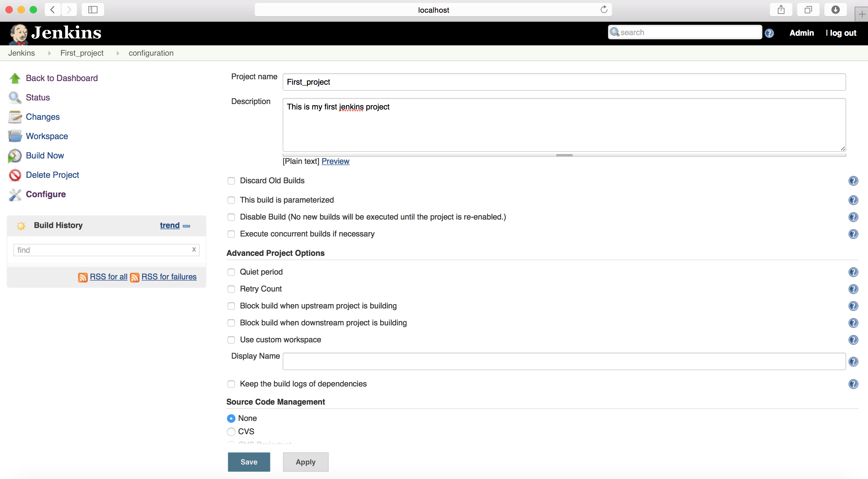Open help for Quiet period

853,272
